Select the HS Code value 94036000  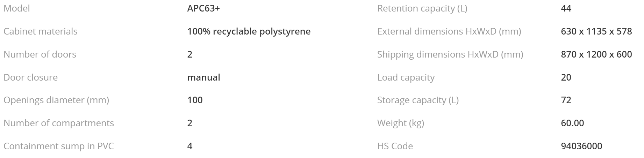point(581,146)
